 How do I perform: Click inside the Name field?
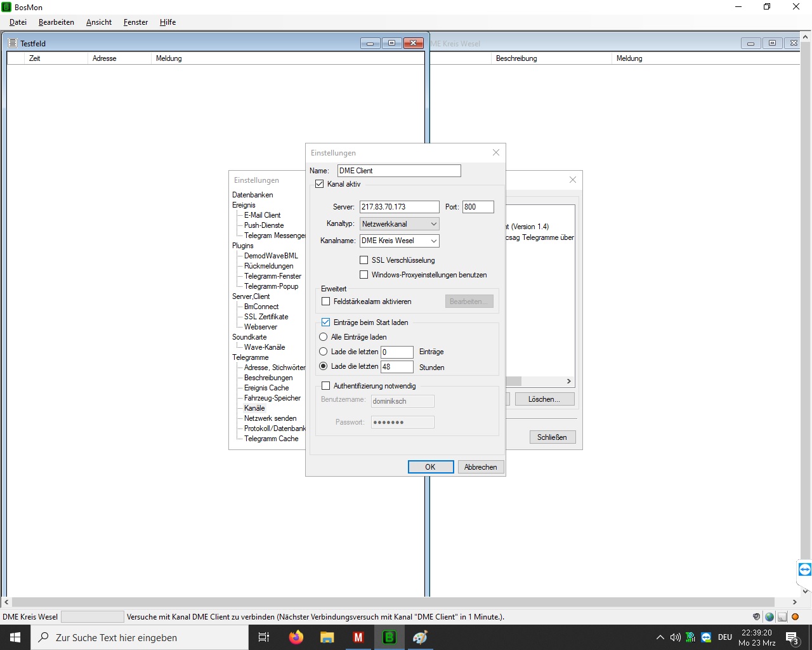(399, 171)
